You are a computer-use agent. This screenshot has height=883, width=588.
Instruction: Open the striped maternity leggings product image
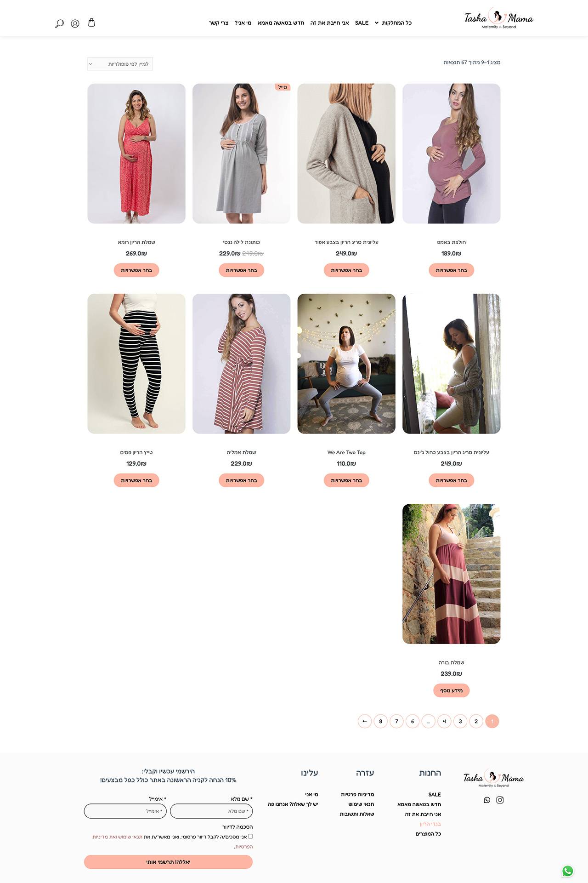(x=136, y=364)
